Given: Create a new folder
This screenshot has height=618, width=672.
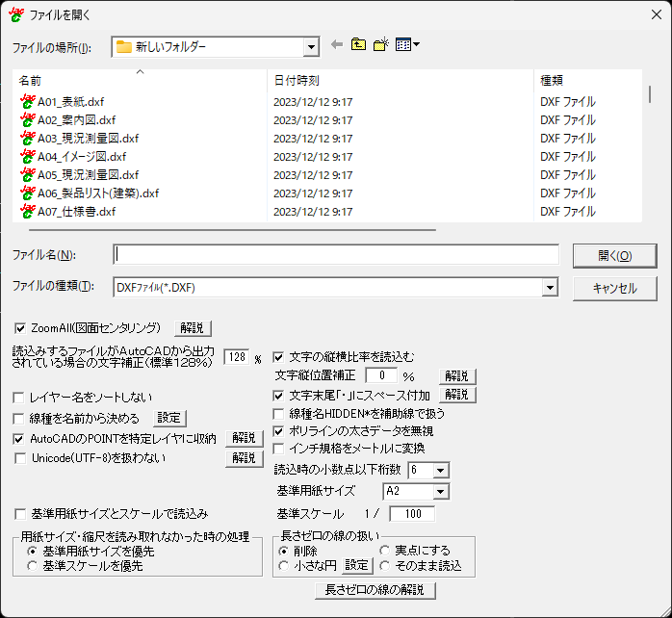Looking at the screenshot, I should click(x=380, y=45).
